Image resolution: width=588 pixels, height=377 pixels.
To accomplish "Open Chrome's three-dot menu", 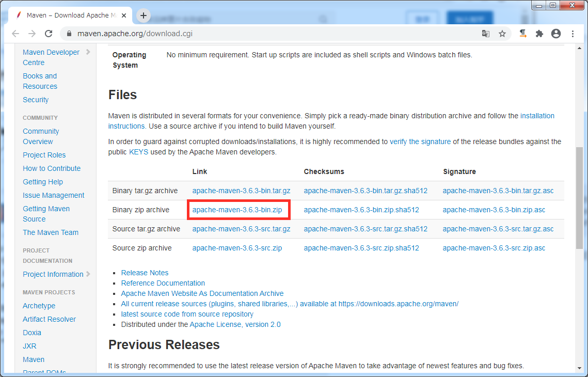I will point(573,34).
